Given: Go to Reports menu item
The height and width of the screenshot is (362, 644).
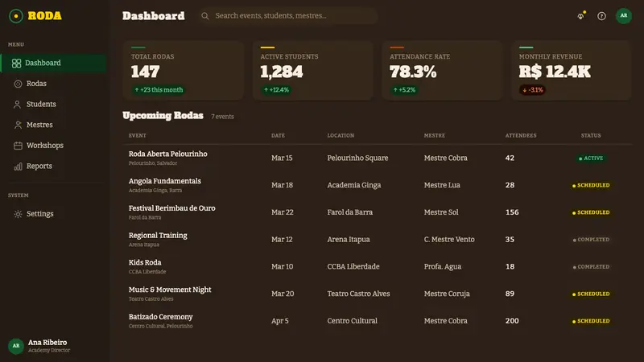Looking at the screenshot, I should tap(53, 167).
